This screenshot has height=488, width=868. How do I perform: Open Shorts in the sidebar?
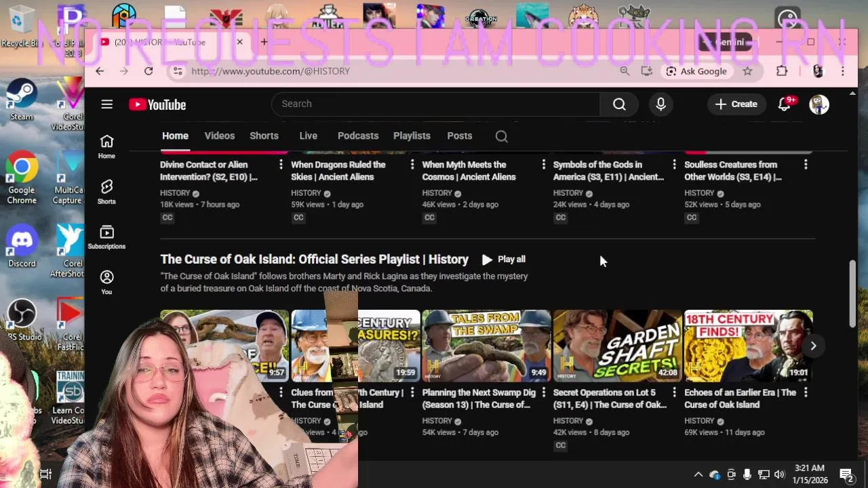[106, 192]
